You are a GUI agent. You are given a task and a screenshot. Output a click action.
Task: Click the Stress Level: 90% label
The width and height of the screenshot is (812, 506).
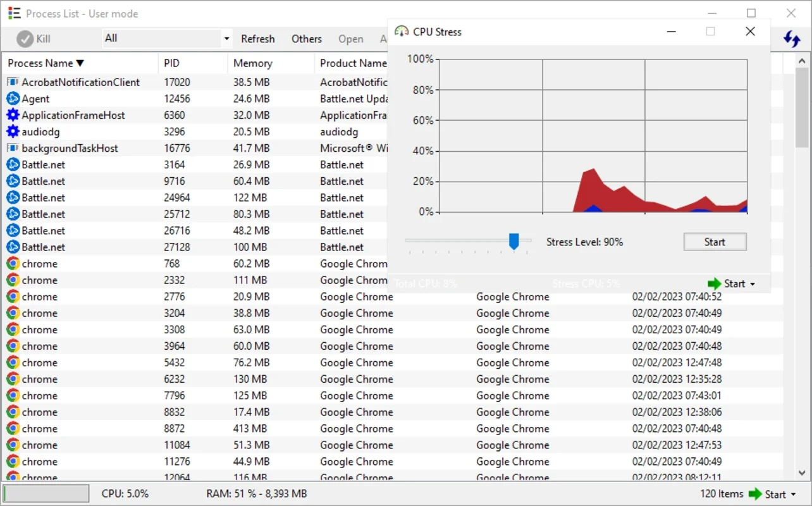click(x=584, y=242)
